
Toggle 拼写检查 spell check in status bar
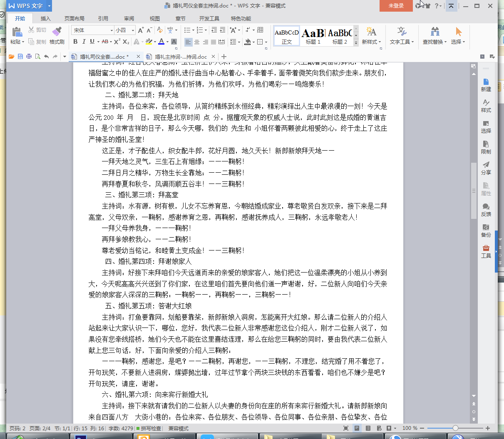click(x=148, y=428)
